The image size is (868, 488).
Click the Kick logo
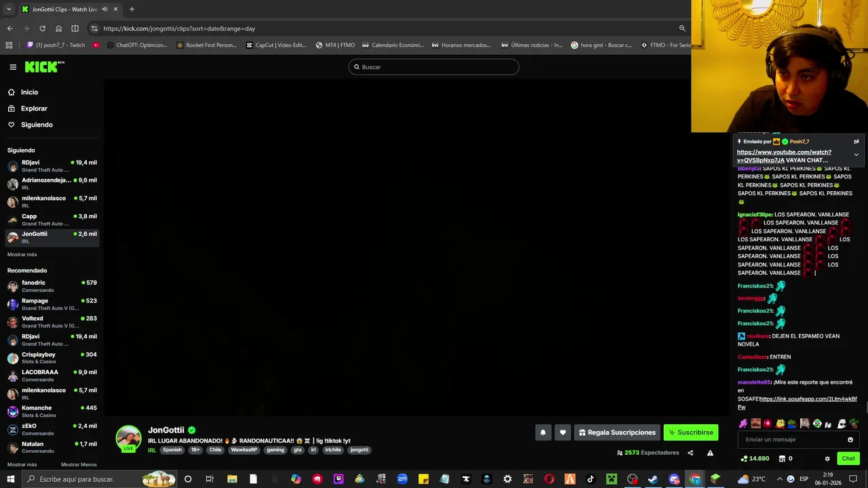click(44, 66)
